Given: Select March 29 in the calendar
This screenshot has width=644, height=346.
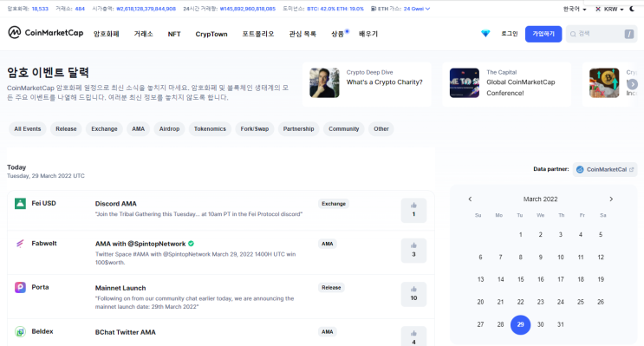Looking at the screenshot, I should coord(520,324).
